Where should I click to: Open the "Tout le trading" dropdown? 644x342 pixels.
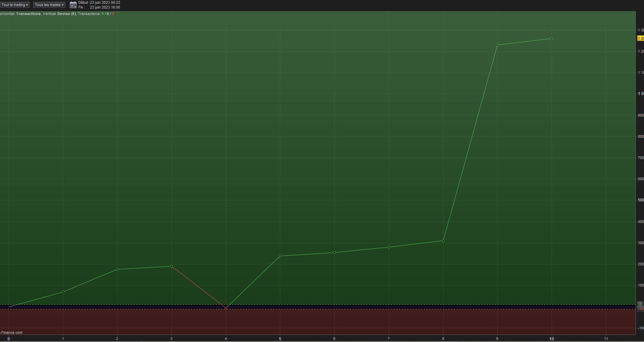coord(14,5)
